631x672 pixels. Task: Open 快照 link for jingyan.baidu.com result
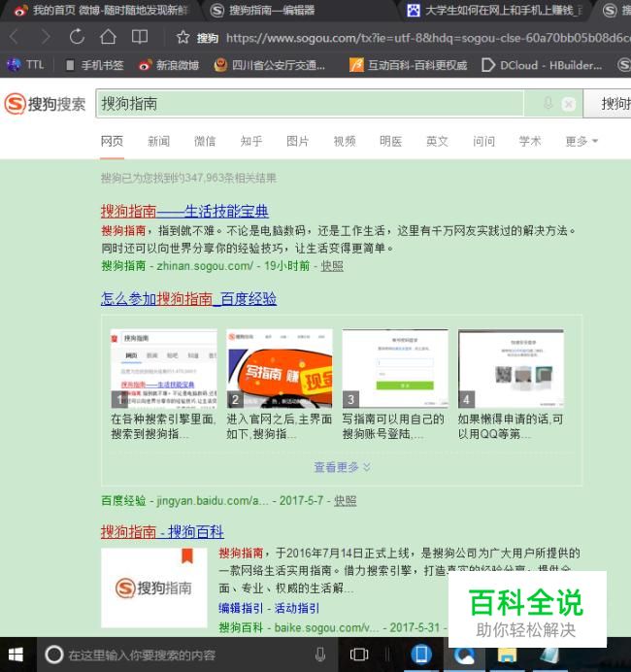(x=346, y=500)
